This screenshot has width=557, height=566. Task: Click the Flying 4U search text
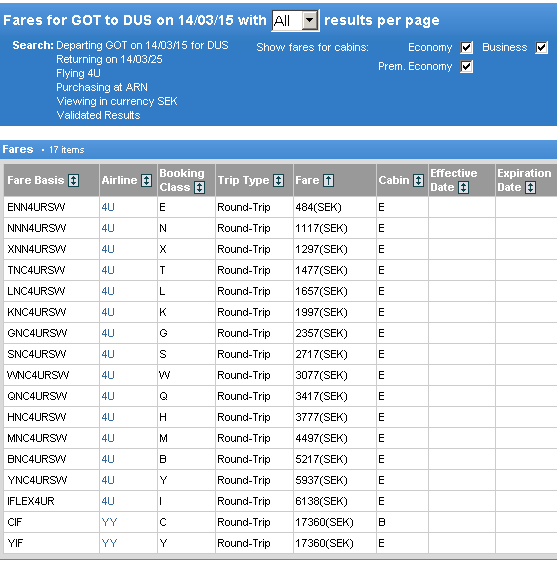click(78, 73)
